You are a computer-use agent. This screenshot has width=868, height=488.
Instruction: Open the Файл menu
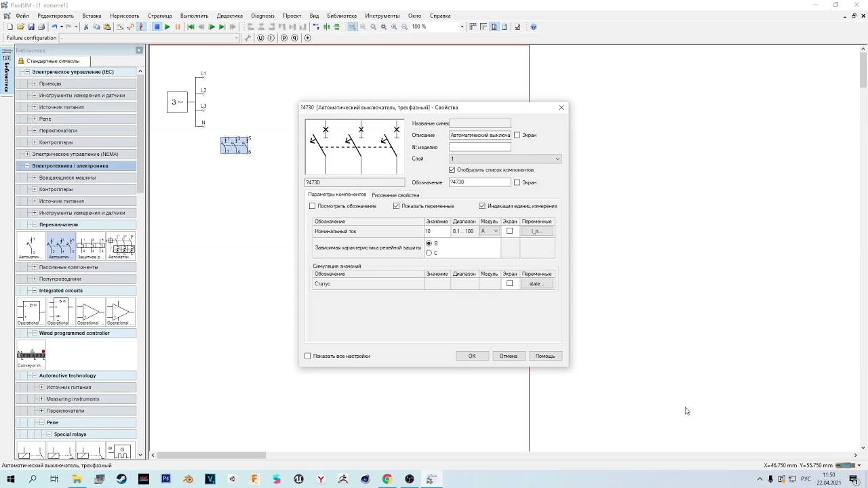[22, 16]
